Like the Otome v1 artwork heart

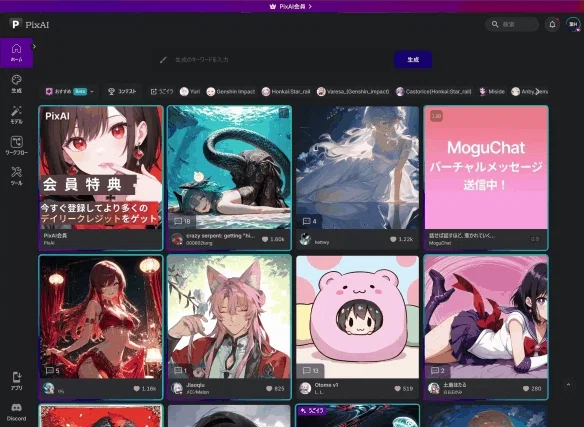pos(397,389)
